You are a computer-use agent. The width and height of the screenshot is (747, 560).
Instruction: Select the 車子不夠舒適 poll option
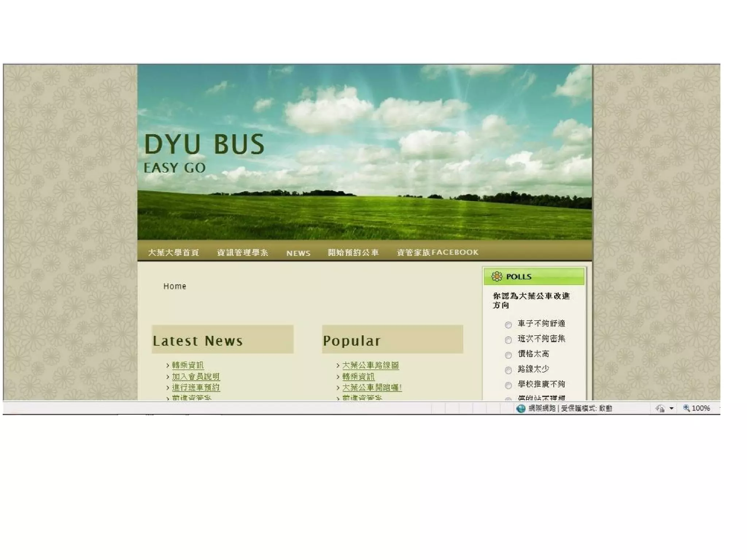[508, 324]
